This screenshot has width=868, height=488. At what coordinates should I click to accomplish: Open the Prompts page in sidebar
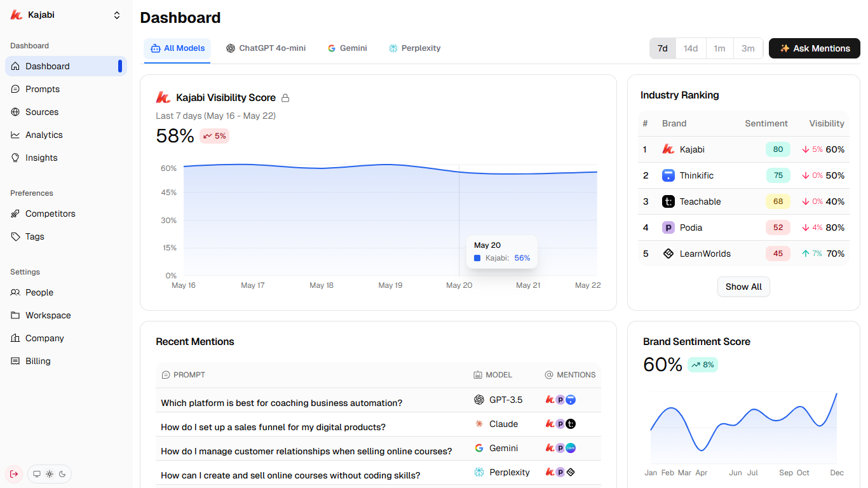tap(66, 89)
